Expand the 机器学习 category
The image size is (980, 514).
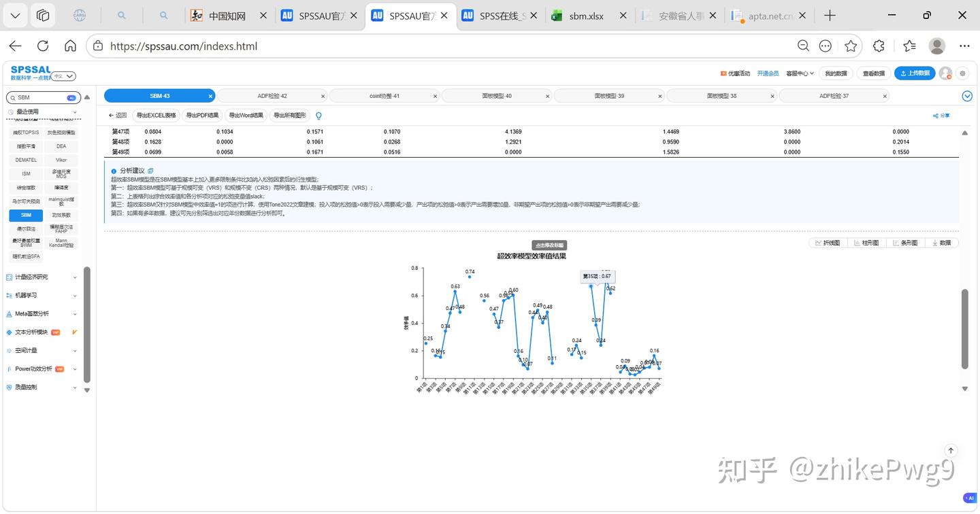click(42, 295)
